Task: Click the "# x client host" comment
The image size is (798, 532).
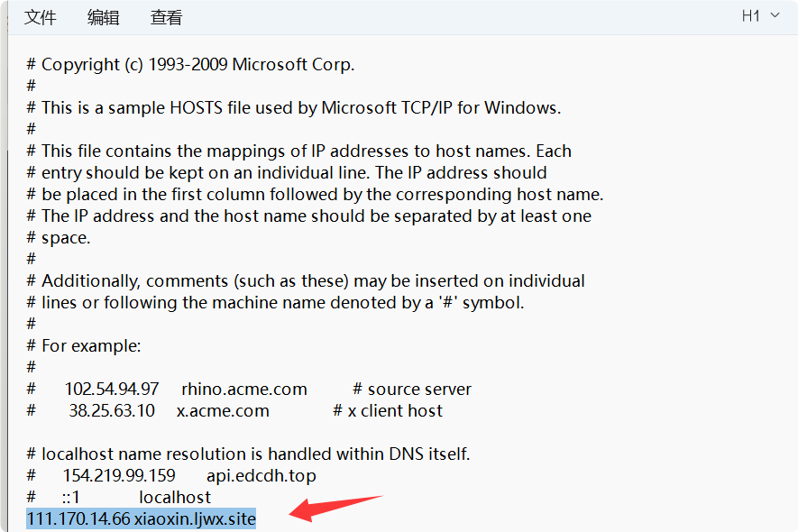Action: click(388, 411)
